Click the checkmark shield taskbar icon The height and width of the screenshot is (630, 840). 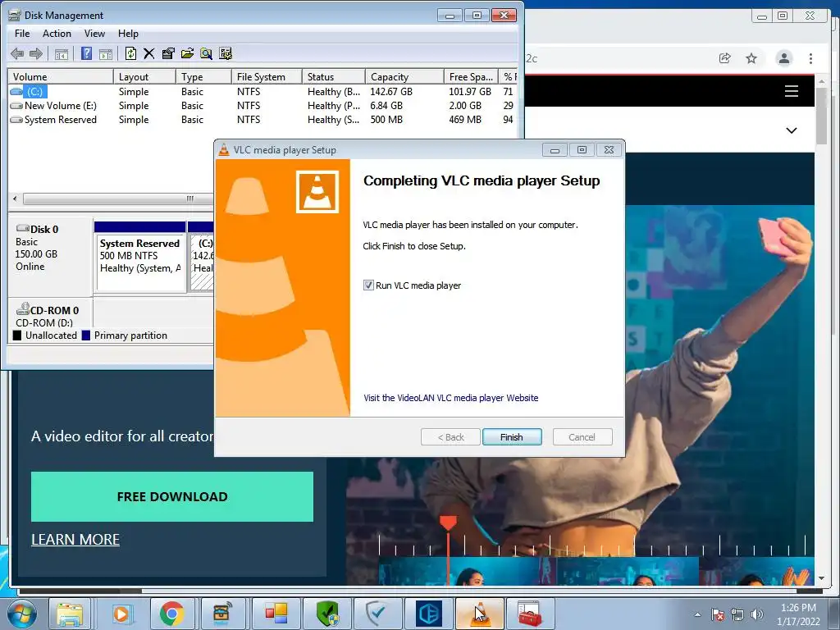point(377,614)
